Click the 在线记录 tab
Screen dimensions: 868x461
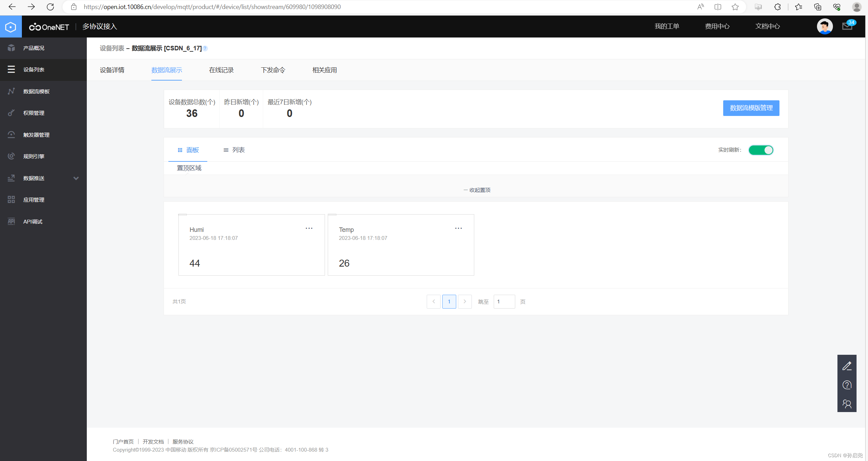pos(221,70)
